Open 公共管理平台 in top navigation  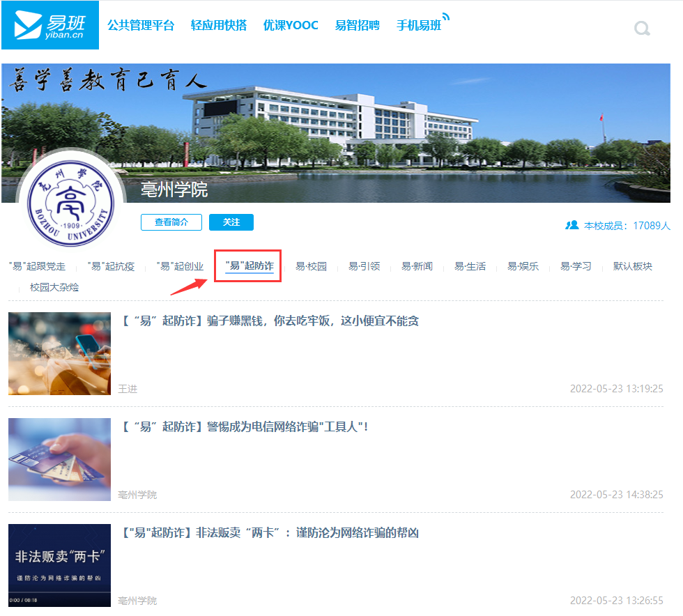(141, 25)
